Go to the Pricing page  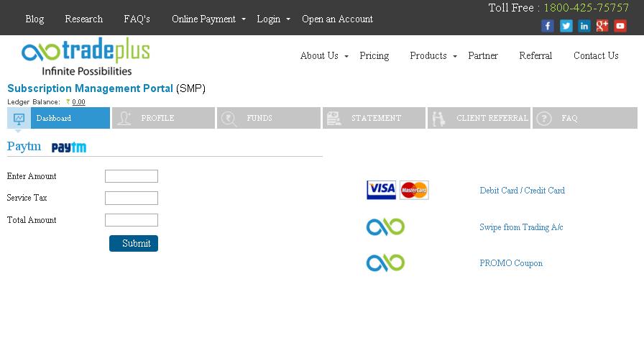pyautogui.click(x=374, y=55)
